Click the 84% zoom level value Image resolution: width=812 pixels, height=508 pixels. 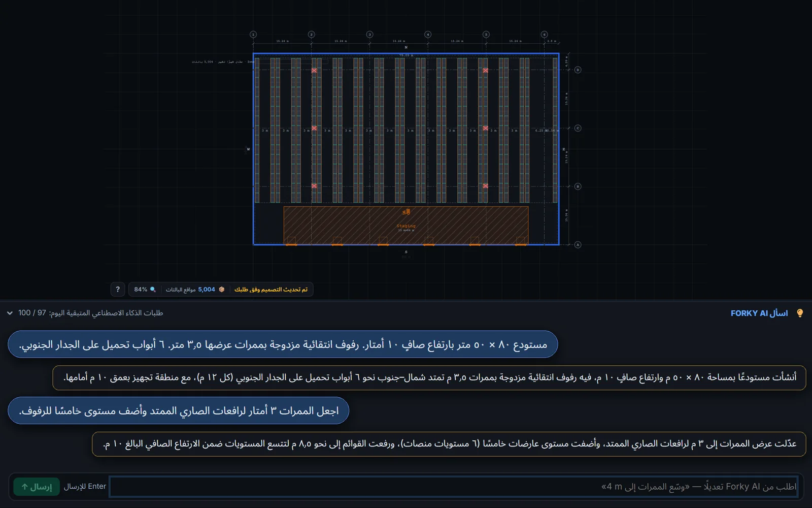[x=141, y=290]
